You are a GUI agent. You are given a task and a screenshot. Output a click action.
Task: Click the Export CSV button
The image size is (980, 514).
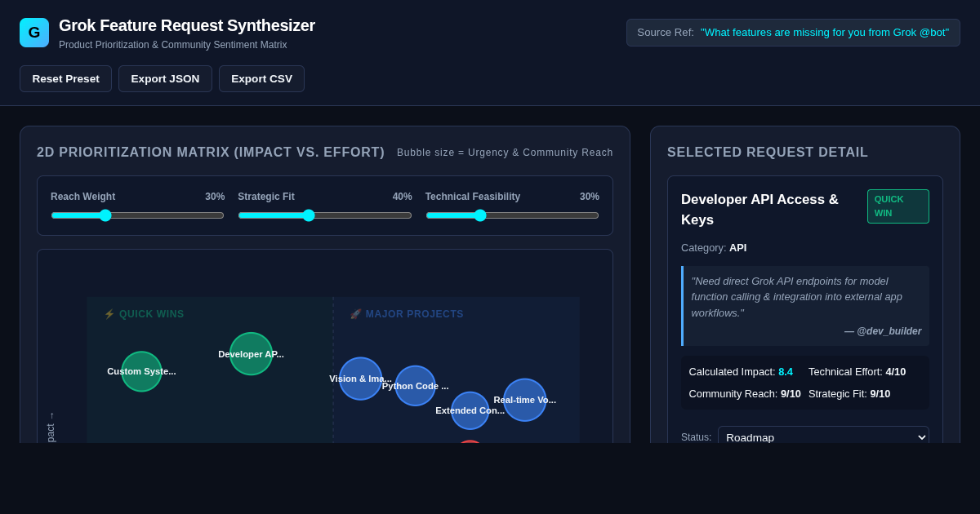pos(261,78)
